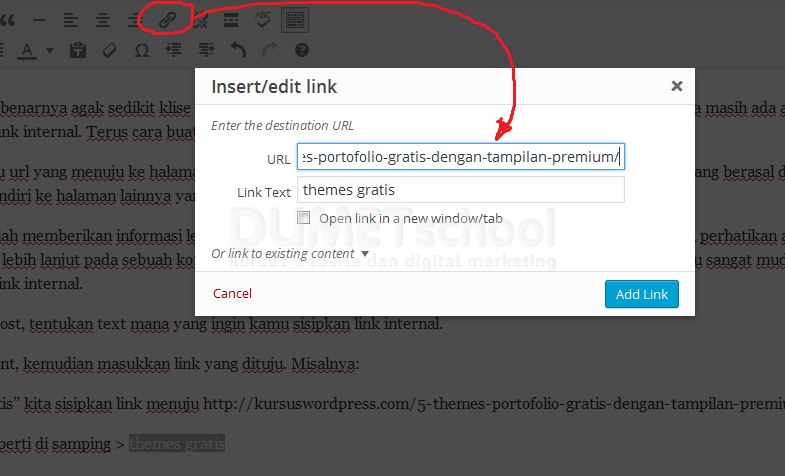Insert the Read More tag
The image size is (785, 476).
coord(231,20)
